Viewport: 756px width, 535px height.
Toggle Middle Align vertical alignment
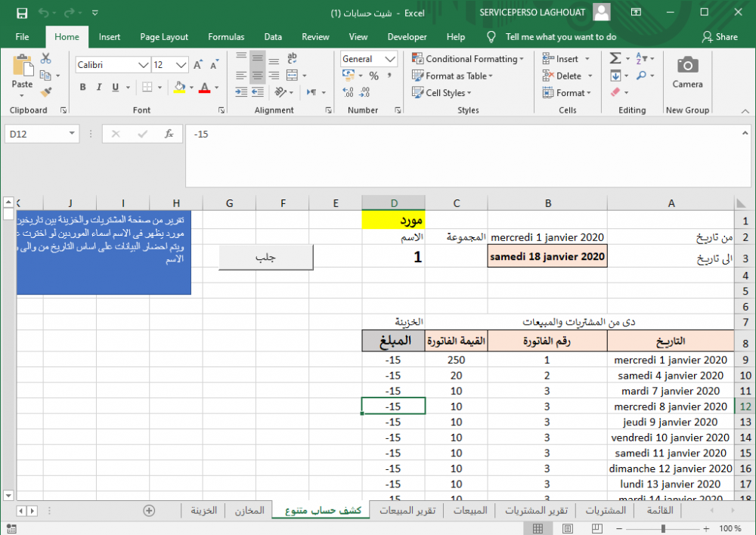[x=258, y=58]
